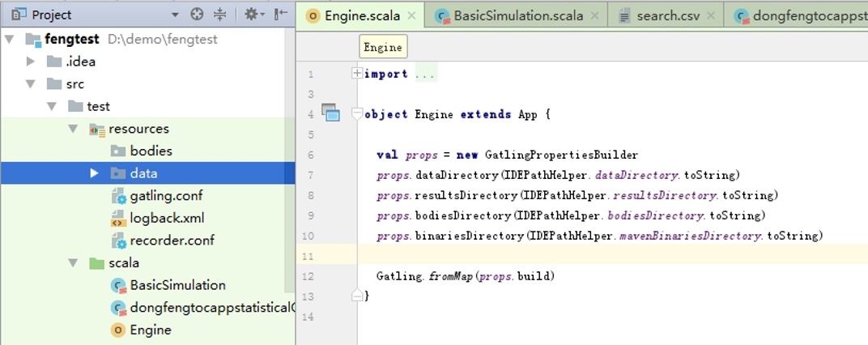
Task: Open the Project panel gear settings
Action: (251, 15)
